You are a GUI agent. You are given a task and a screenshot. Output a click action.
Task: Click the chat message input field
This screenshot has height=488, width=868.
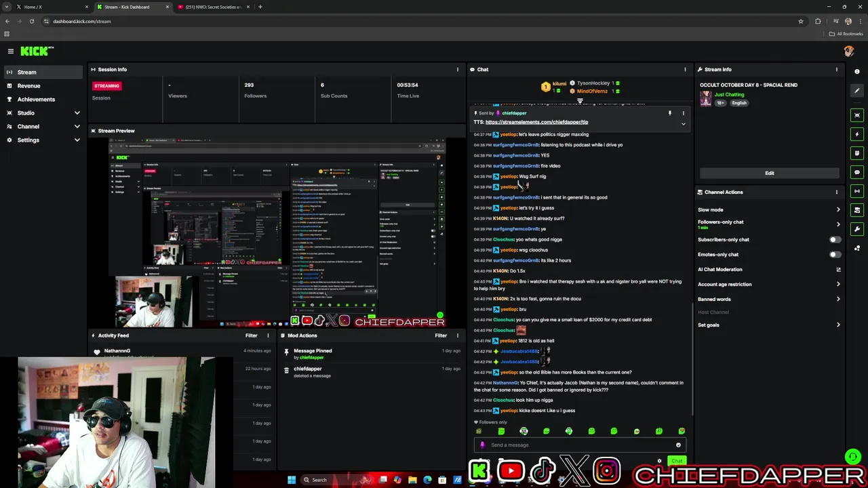pos(580,445)
